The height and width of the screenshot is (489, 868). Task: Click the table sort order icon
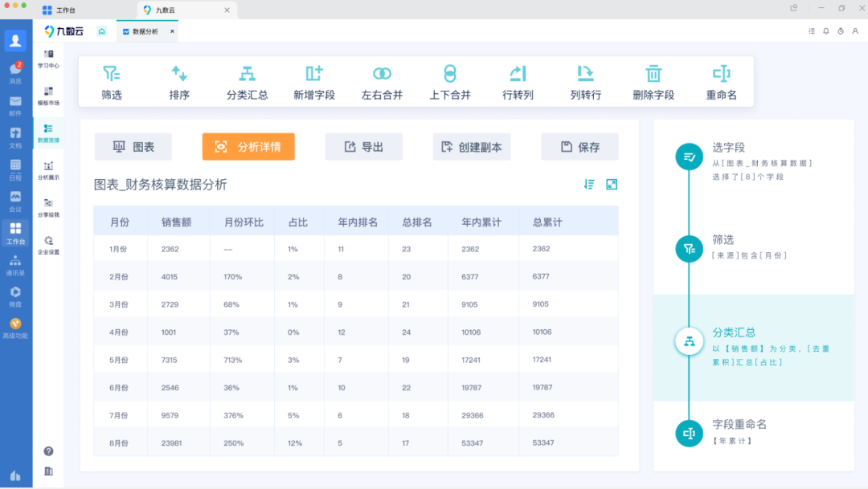point(590,185)
